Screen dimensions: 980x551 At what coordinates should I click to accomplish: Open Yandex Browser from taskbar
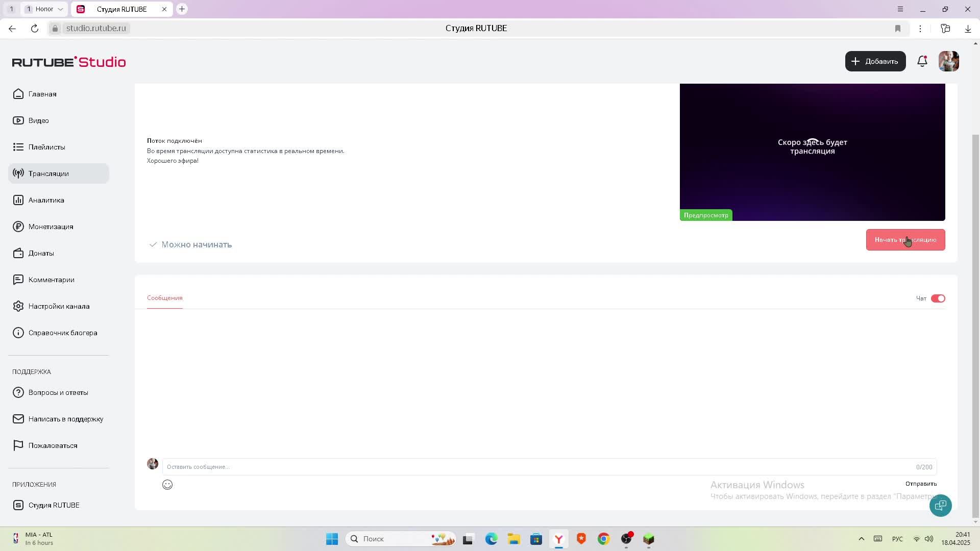pyautogui.click(x=559, y=539)
